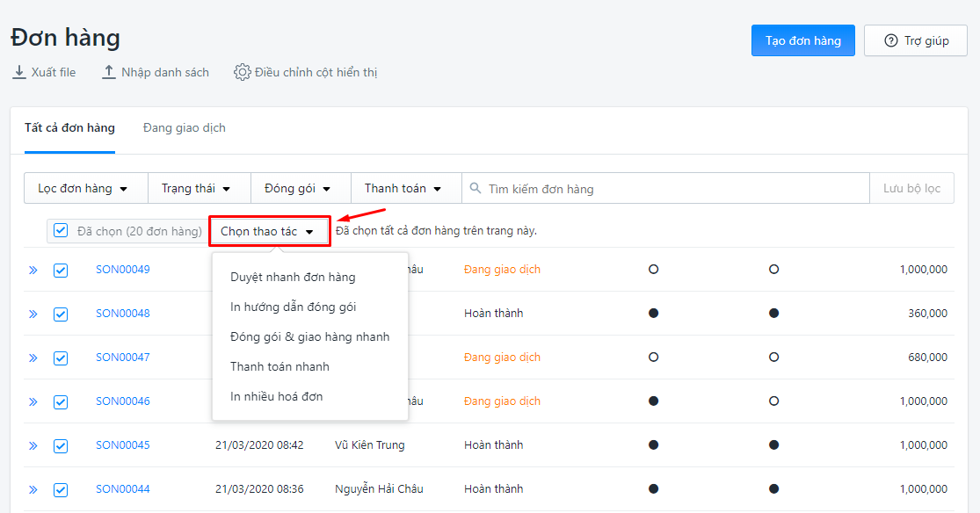
Task: Click second empty status circle of SON00046
Action: pyautogui.click(x=773, y=401)
